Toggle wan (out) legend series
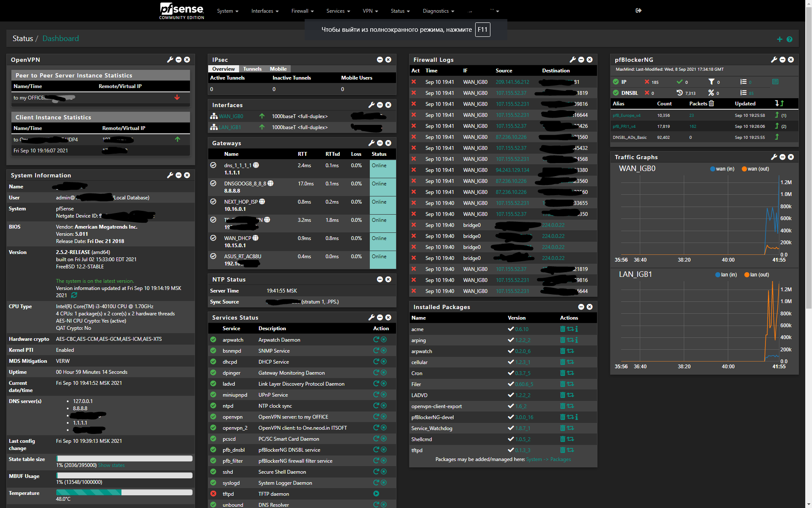 (x=755, y=169)
